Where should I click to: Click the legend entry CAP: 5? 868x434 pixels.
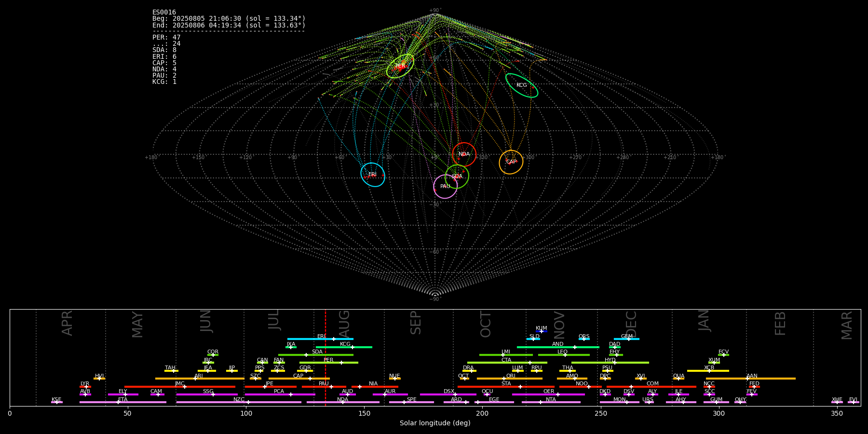[164, 63]
